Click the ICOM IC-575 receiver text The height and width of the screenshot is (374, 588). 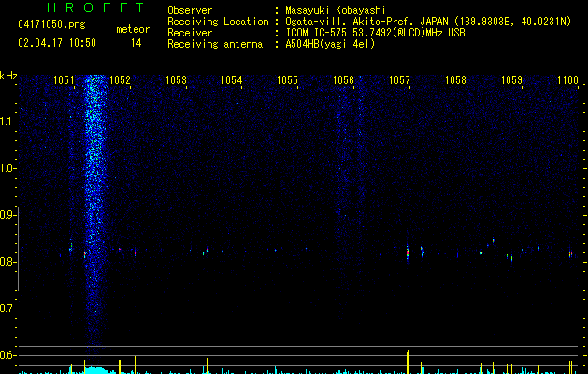(375, 33)
